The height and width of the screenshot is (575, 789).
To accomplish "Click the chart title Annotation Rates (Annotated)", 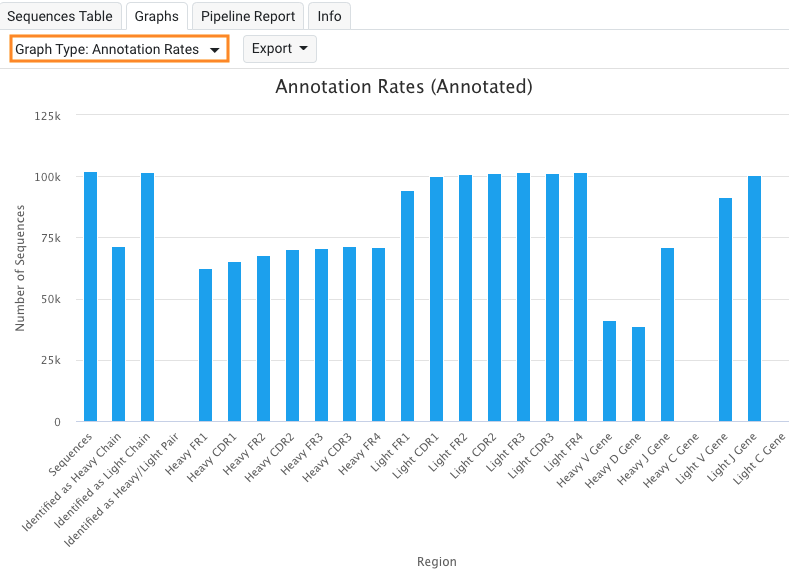I will point(404,87).
